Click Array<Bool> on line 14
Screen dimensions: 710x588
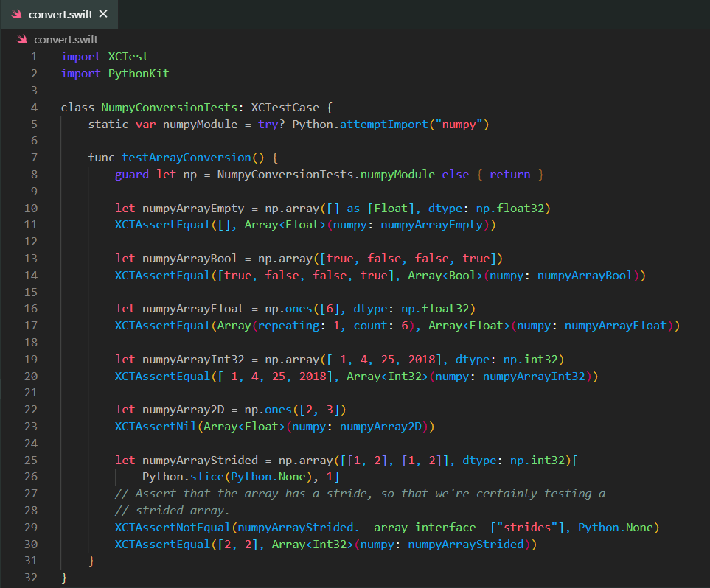coord(445,276)
